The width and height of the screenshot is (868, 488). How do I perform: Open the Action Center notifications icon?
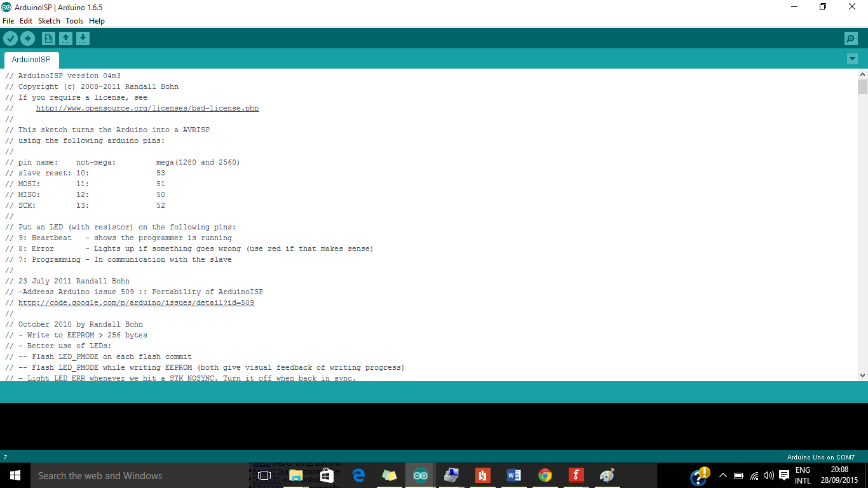pos(784,475)
